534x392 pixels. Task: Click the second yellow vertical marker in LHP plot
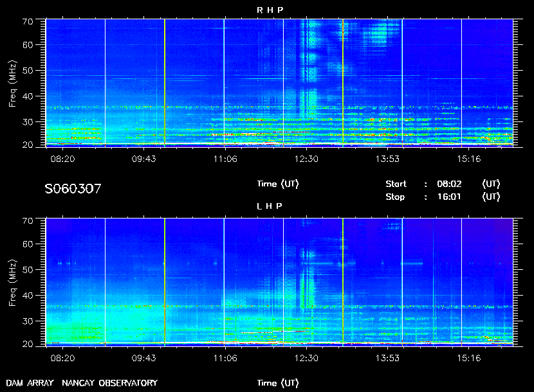click(343, 282)
